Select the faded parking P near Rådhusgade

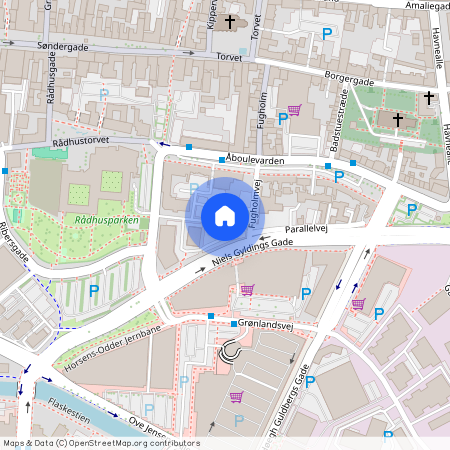click(104, 95)
